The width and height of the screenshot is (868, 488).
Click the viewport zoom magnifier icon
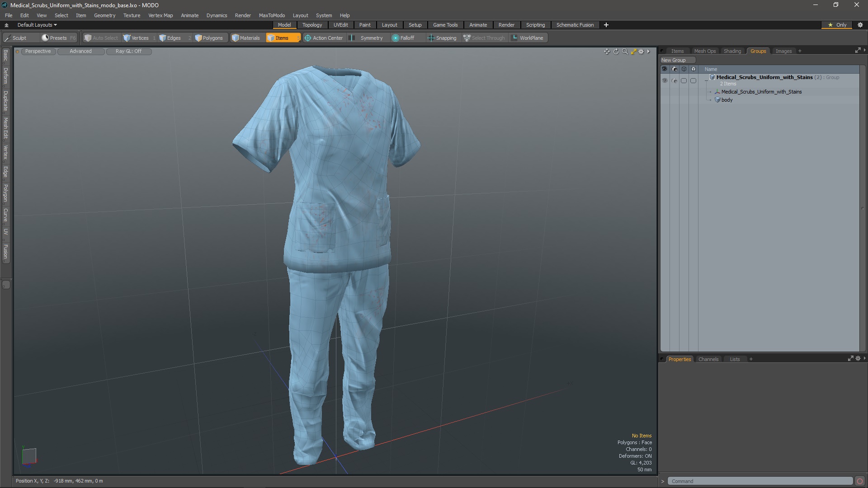tap(625, 52)
